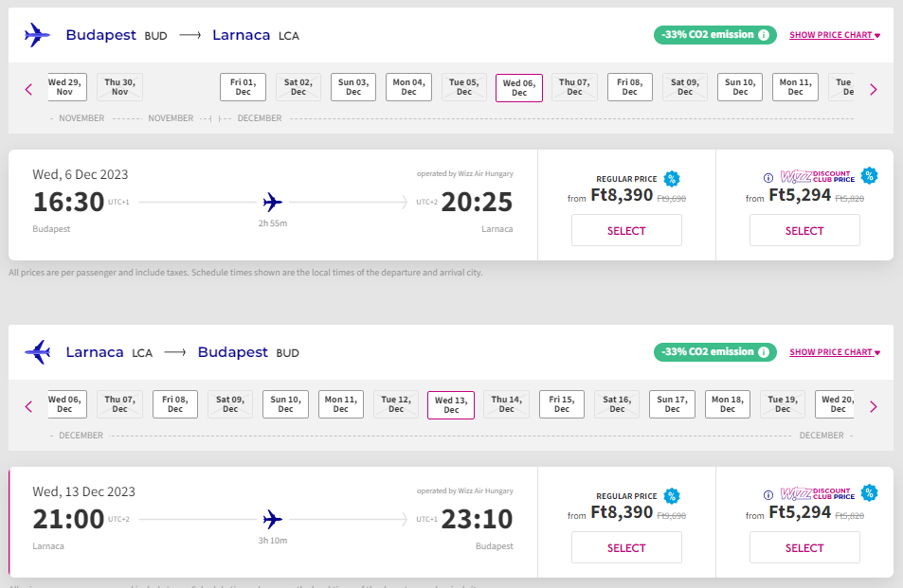Viewport: 903px width, 588px height.
Task: Expand outbound Show Price Chart
Action: 835,35
